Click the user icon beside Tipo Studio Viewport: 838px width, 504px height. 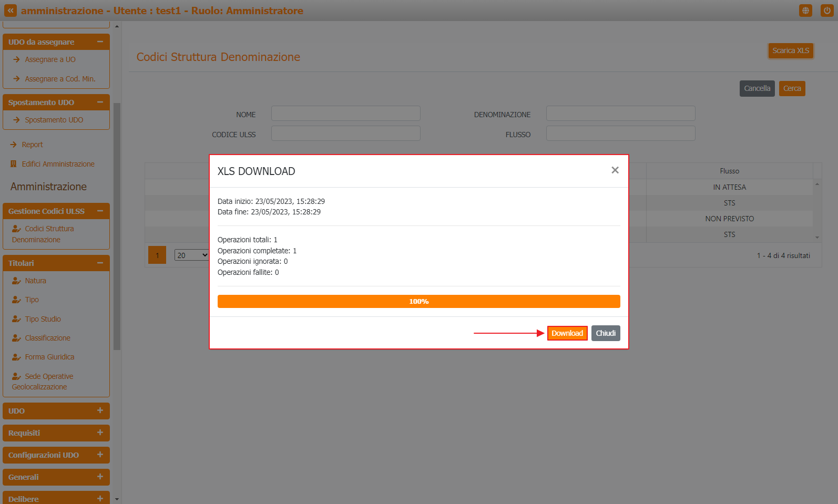(x=16, y=319)
